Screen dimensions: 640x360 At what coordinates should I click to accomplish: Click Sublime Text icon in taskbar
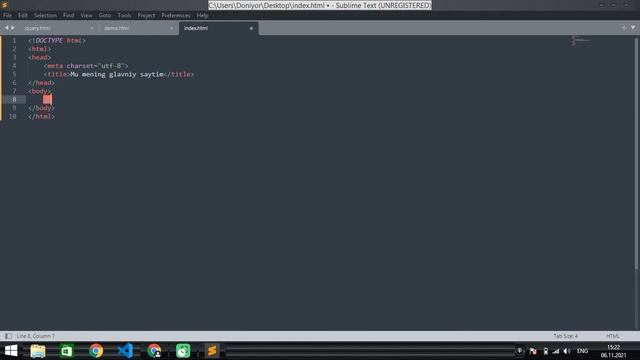point(212,351)
